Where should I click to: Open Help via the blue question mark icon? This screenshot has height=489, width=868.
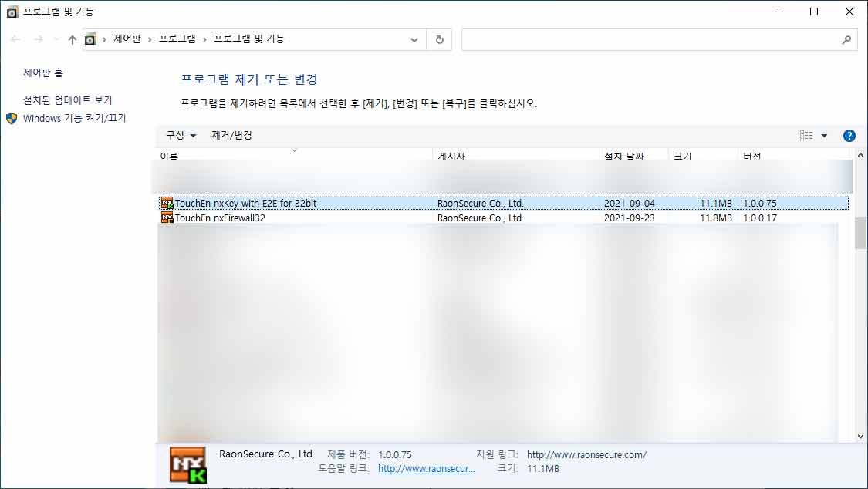coord(849,135)
